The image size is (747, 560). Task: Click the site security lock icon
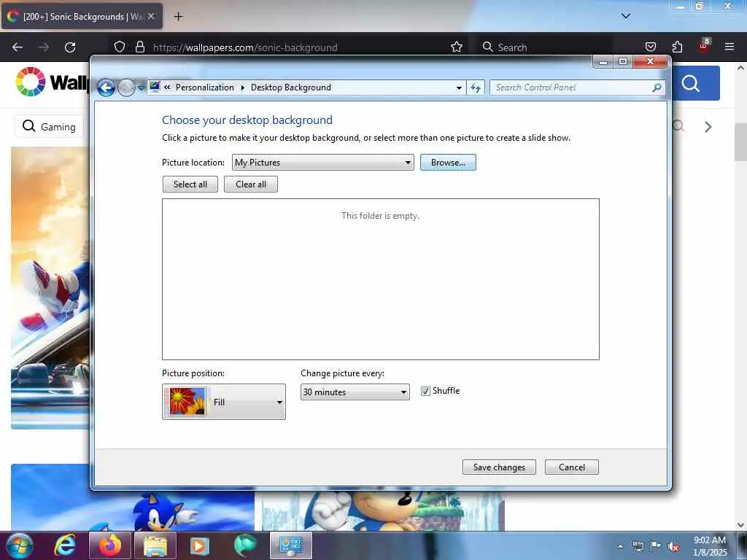click(x=139, y=47)
